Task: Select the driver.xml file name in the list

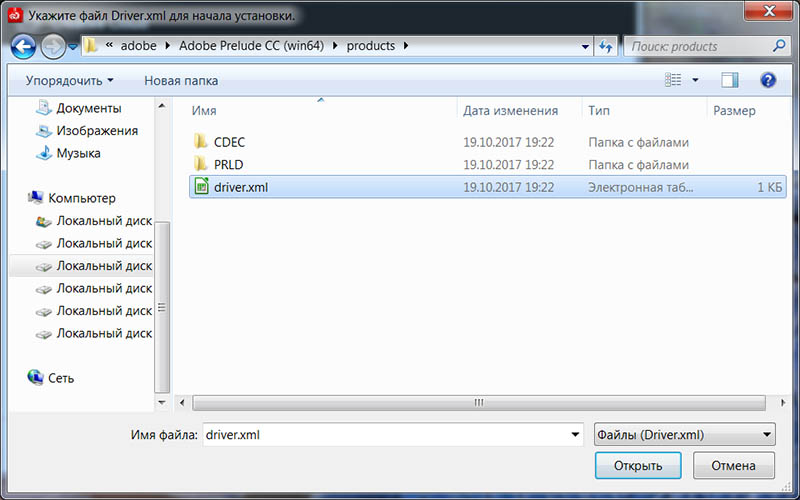Action: [241, 187]
